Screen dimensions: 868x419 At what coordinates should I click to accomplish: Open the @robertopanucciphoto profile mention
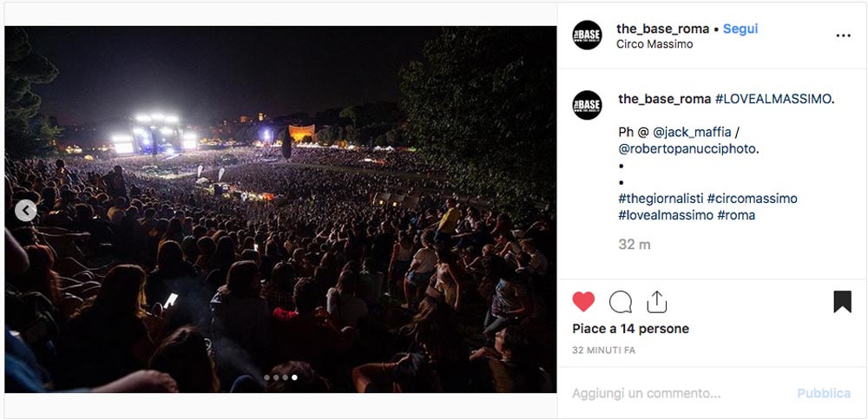coord(688,149)
